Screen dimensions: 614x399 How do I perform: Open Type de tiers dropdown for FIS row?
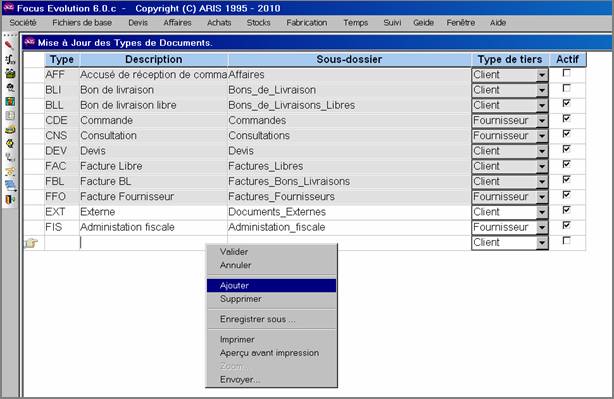tap(542, 227)
